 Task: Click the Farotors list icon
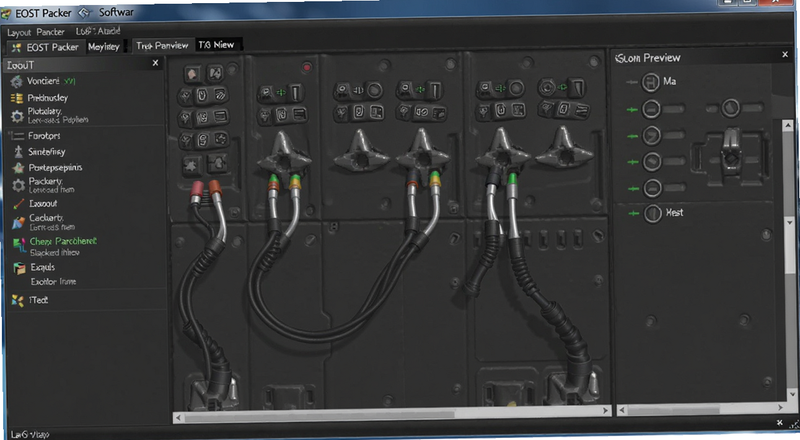[17, 136]
